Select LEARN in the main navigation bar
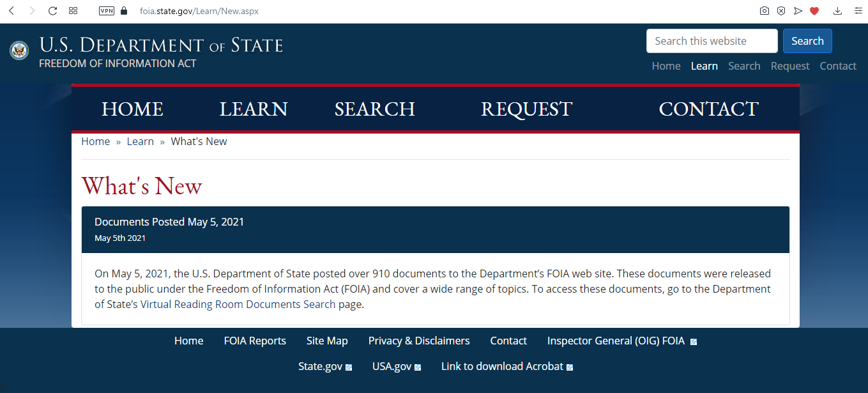Viewport: 868px width, 393px height. [x=254, y=109]
